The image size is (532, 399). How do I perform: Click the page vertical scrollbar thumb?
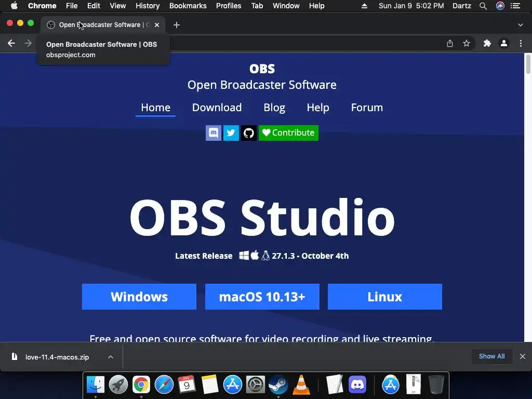coord(528,64)
